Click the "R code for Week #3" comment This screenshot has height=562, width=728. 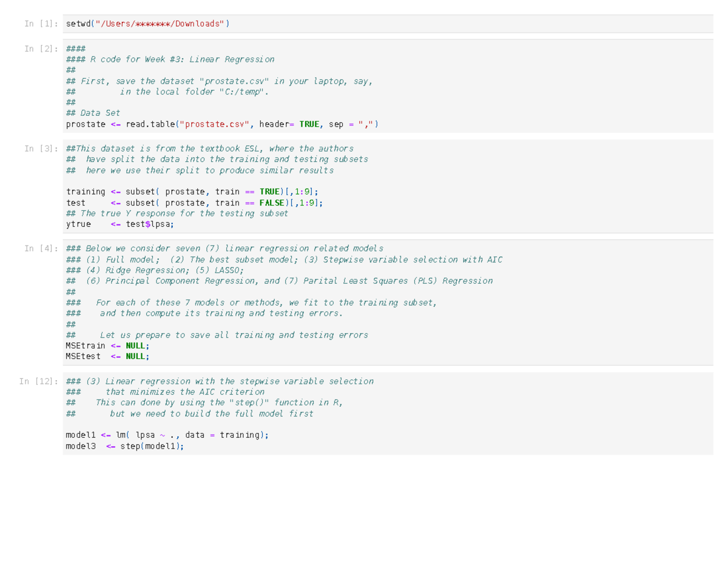tap(182, 59)
